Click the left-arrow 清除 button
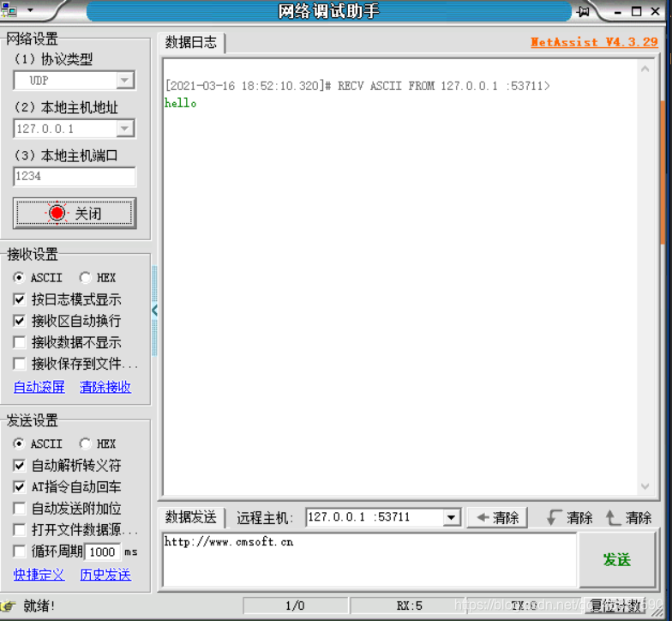This screenshot has width=672, height=621. tap(497, 518)
